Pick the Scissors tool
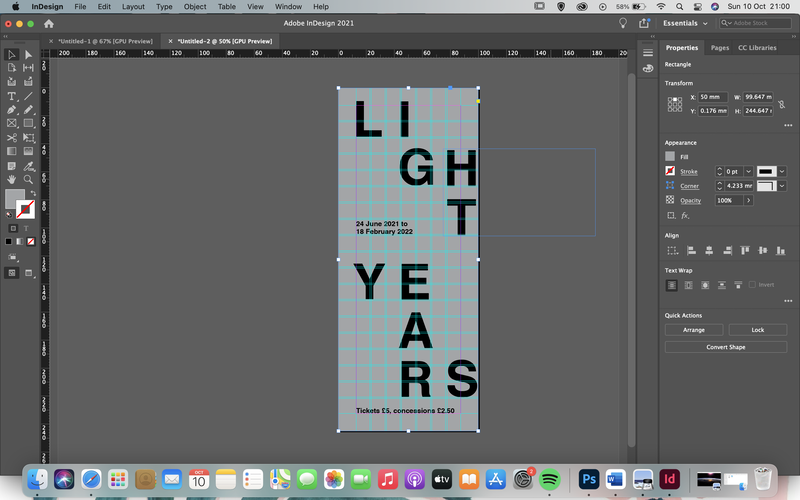Image resolution: width=800 pixels, height=500 pixels. [x=11, y=137]
